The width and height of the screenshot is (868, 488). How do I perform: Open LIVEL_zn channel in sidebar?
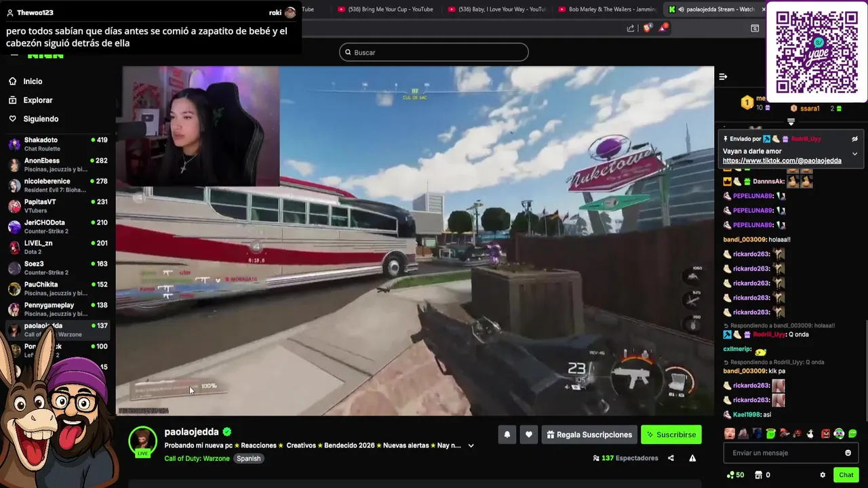click(x=58, y=247)
